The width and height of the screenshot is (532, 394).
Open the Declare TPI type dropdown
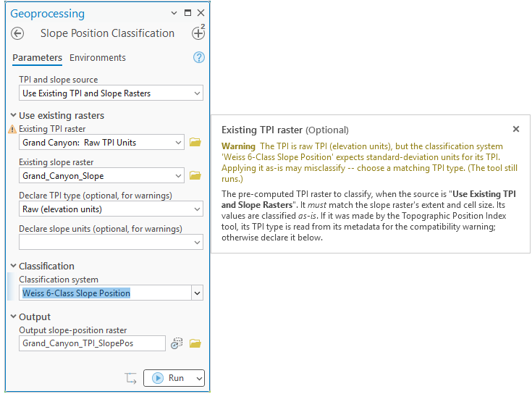pos(111,209)
